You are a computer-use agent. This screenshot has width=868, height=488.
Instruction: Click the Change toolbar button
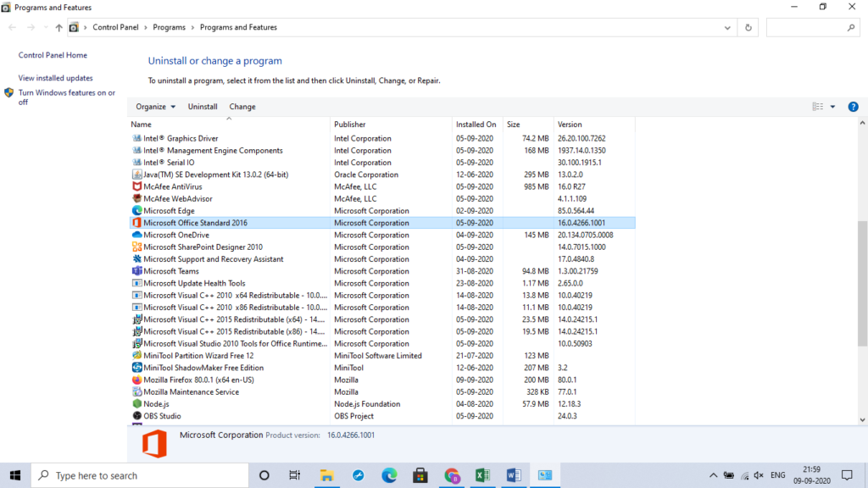[x=242, y=107]
